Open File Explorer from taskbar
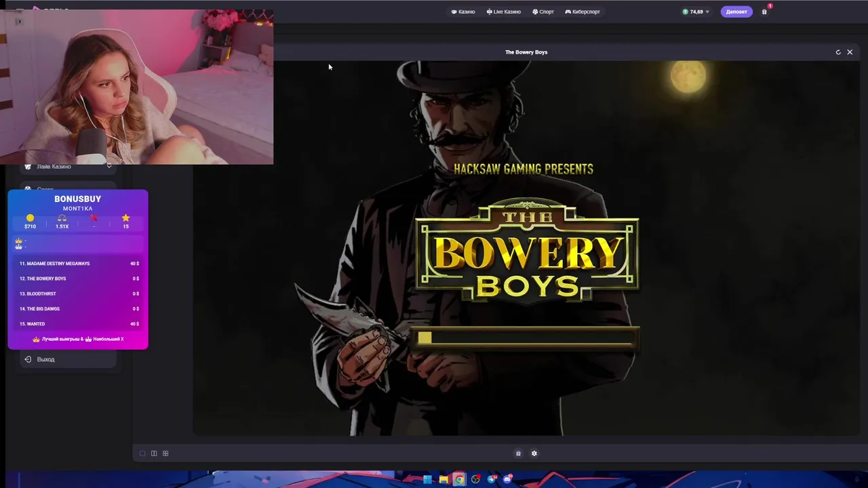Screen dimensions: 868x488 pos(443,479)
